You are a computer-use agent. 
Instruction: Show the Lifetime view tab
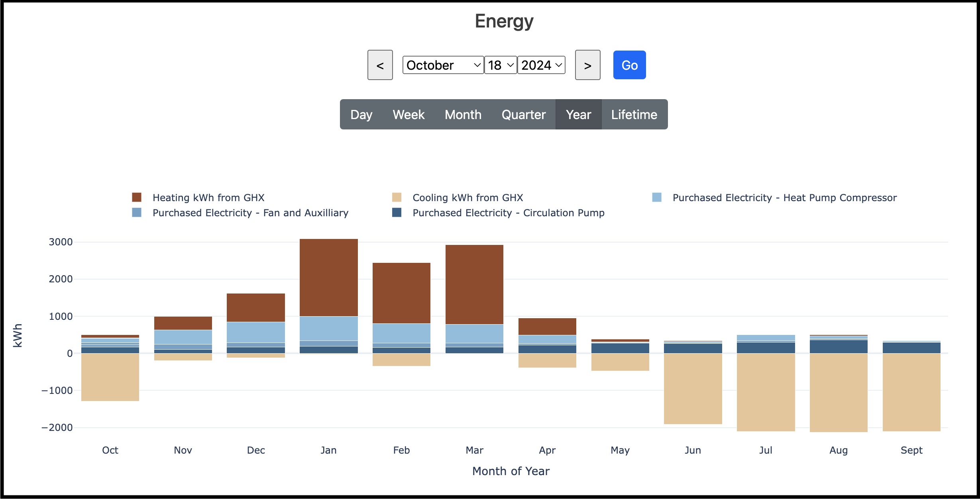(634, 115)
